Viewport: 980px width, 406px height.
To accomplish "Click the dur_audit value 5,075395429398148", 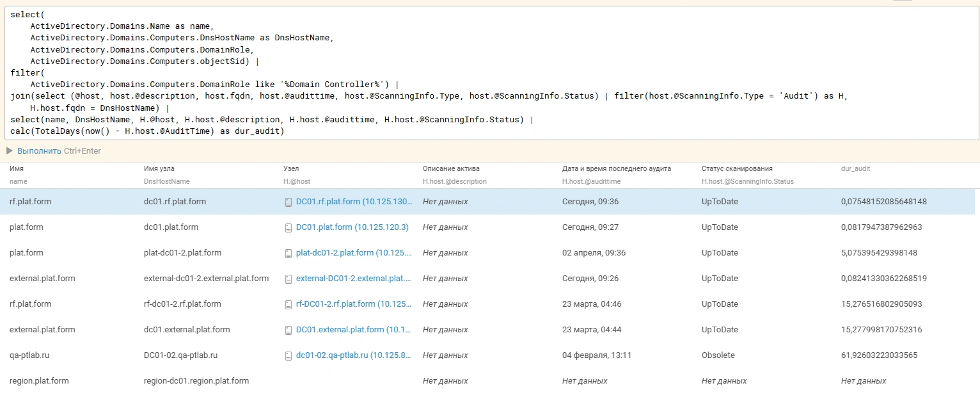I will (x=880, y=253).
